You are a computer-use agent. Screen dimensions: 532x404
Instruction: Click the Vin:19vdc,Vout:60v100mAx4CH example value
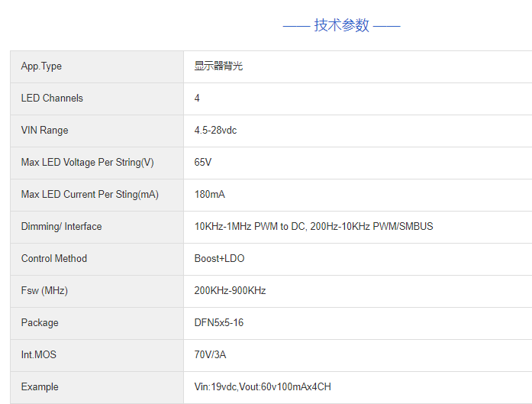pyautogui.click(x=263, y=387)
